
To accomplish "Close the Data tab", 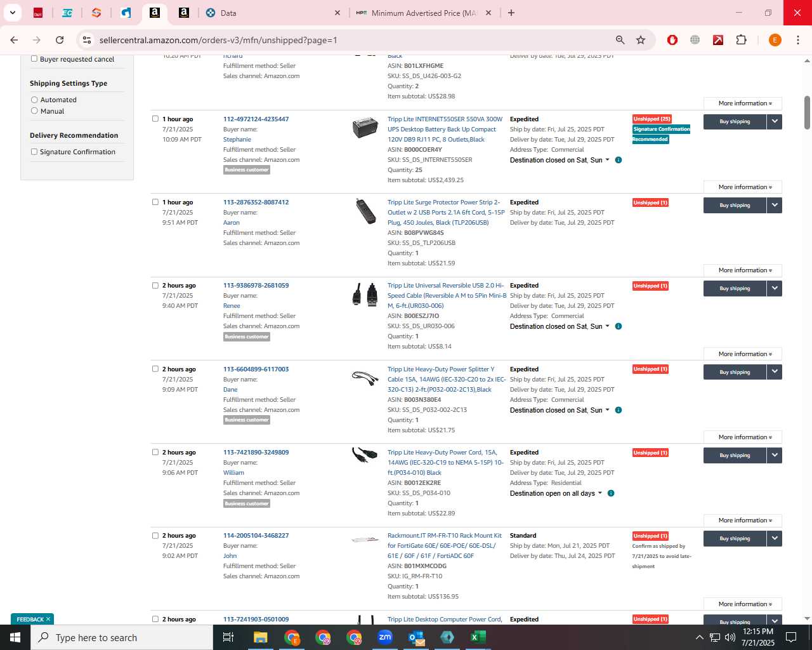I will tap(337, 13).
